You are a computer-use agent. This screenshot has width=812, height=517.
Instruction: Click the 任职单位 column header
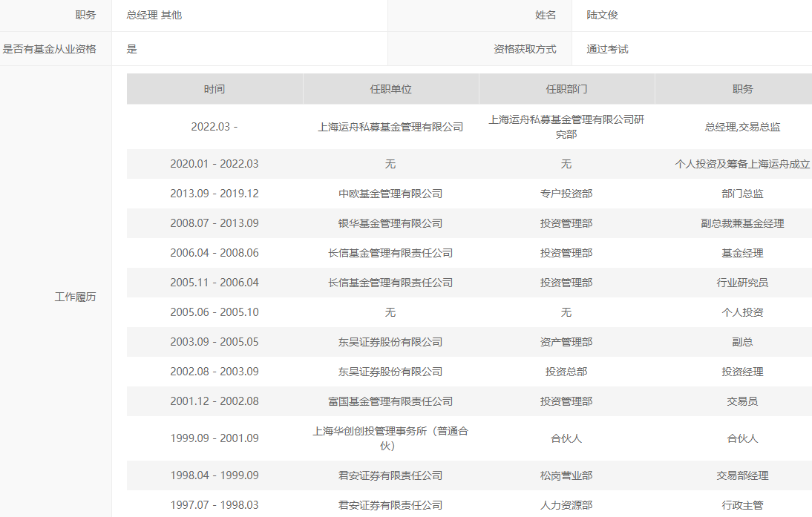pyautogui.click(x=391, y=88)
